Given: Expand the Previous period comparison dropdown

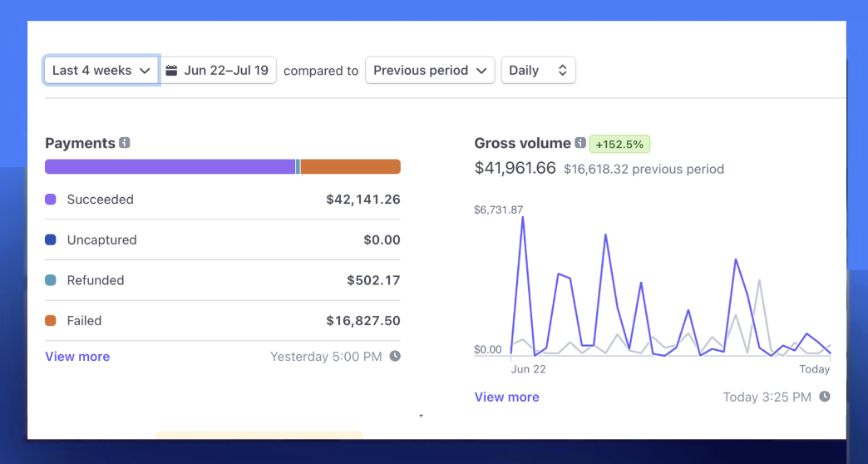Looking at the screenshot, I should pyautogui.click(x=430, y=71).
